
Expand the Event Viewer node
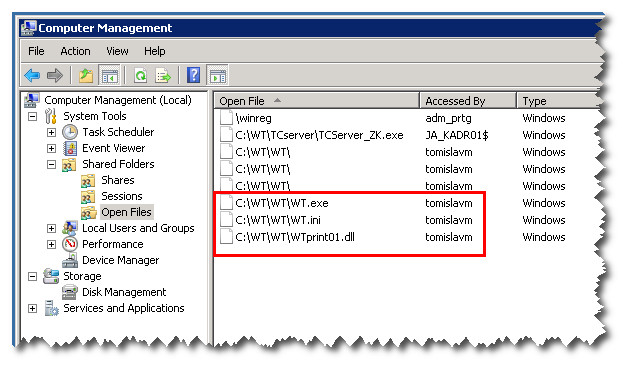[x=51, y=148]
